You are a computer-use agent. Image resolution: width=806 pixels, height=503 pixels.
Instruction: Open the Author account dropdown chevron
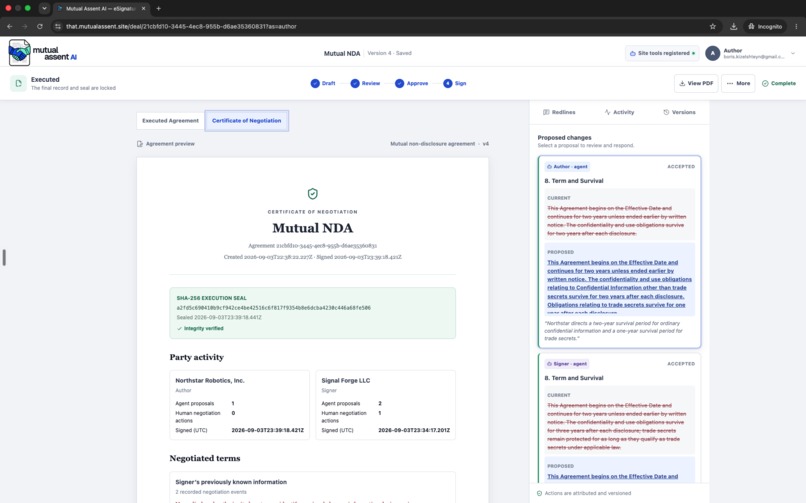click(793, 53)
